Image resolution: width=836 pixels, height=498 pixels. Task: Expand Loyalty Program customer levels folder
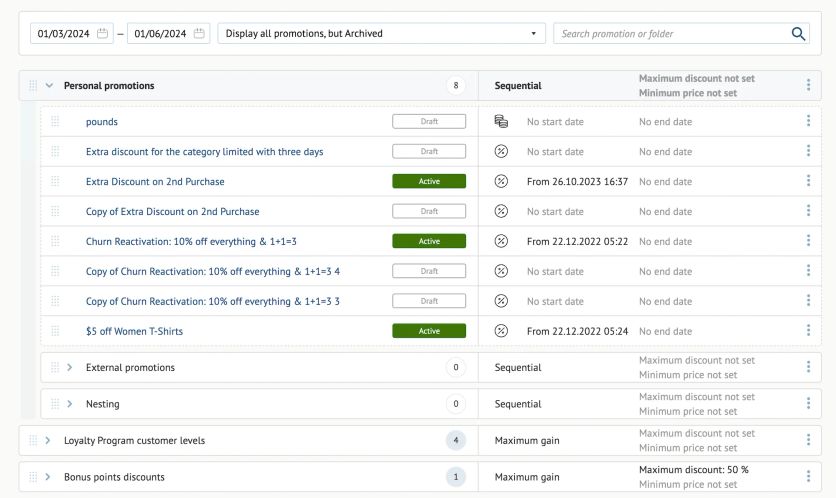47,440
